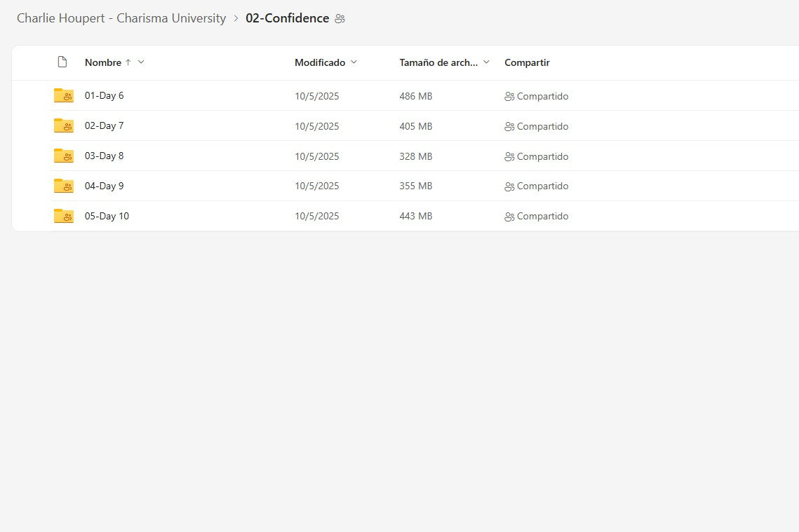The width and height of the screenshot is (799, 532).
Task: Click the 02-Day 7 shared folder icon
Action: pyautogui.click(x=63, y=126)
